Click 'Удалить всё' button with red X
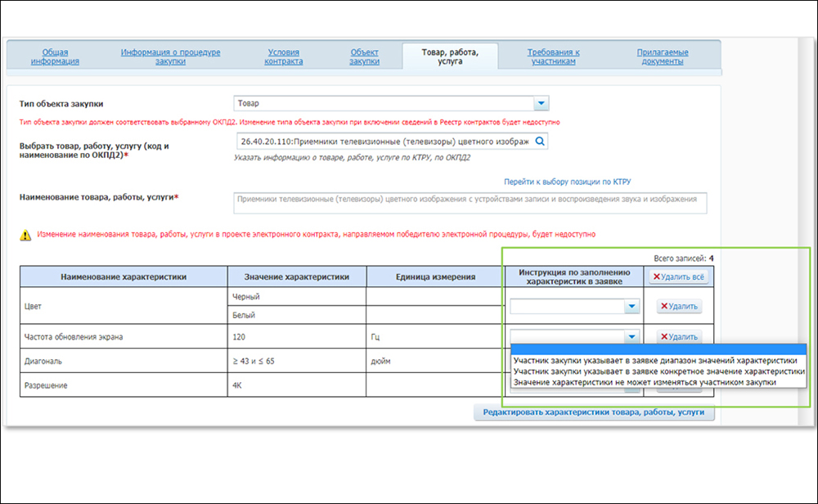818x504 pixels. (x=678, y=277)
